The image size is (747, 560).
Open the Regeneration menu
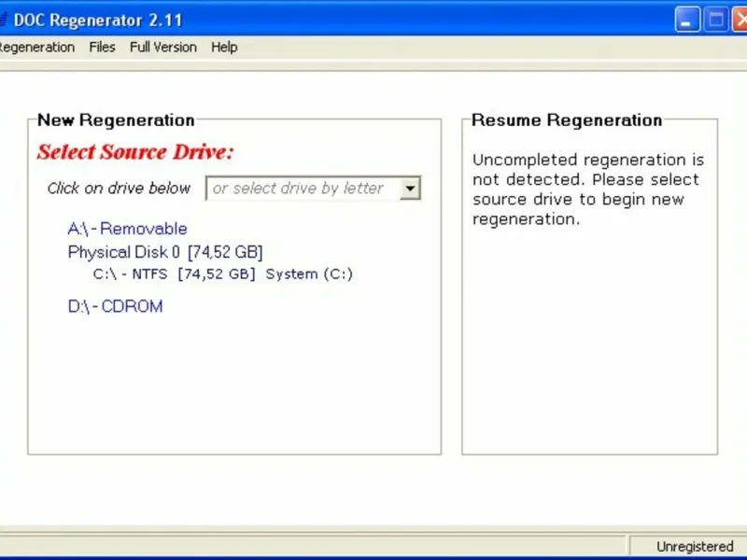[36, 48]
